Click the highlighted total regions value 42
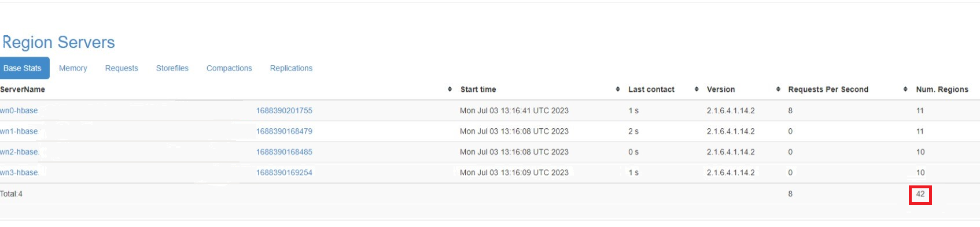Viewport: 980px width, 227px height. [x=920, y=195]
